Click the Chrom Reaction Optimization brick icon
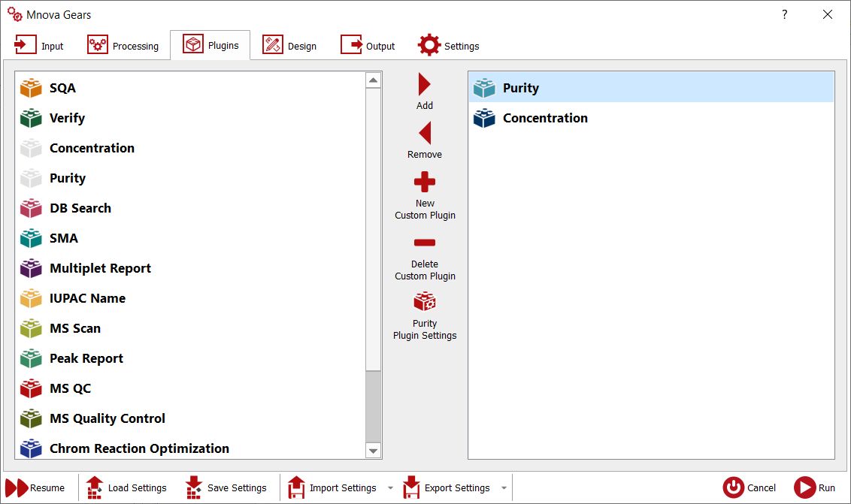 (x=31, y=448)
